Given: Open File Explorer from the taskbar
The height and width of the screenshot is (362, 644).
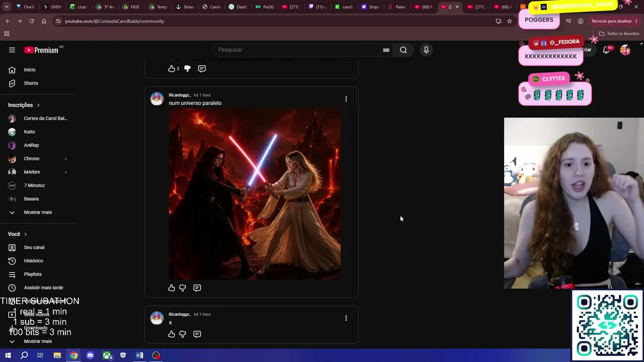Looking at the screenshot, I should coord(57,355).
